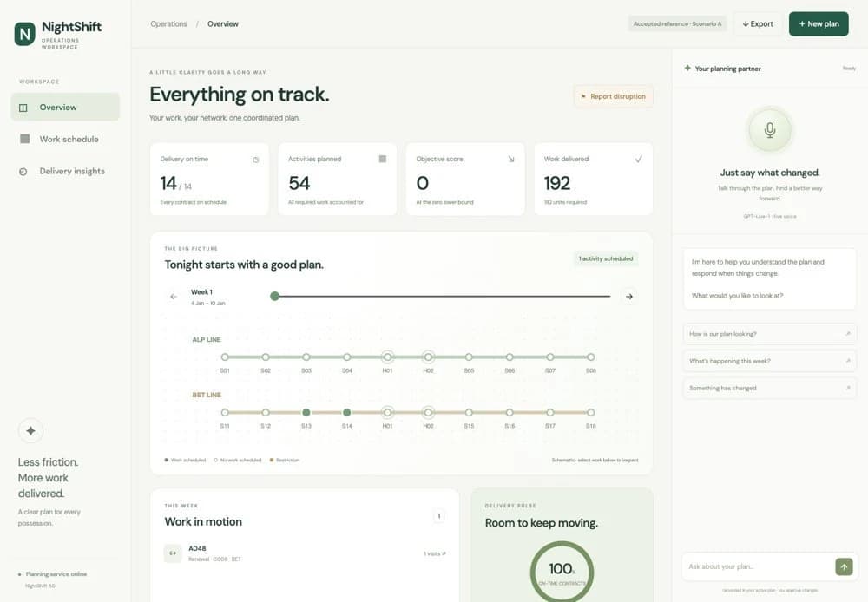Click arrow icon on Something has changed
The image size is (868, 602).
coord(847,388)
